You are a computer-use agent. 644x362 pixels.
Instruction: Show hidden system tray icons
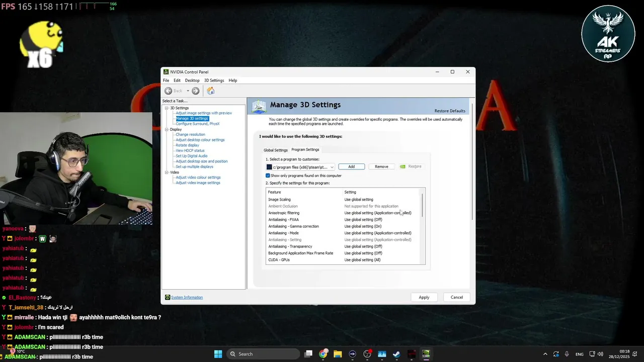click(545, 354)
